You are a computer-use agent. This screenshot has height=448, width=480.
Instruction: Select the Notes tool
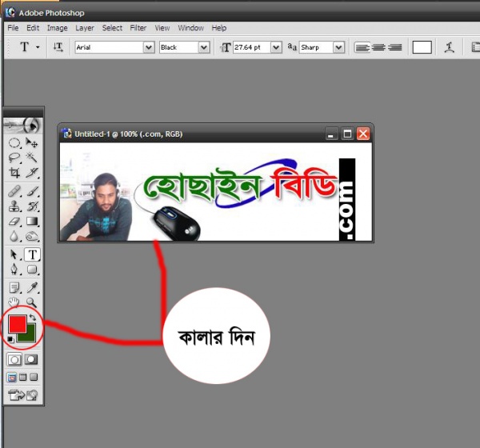coord(14,288)
